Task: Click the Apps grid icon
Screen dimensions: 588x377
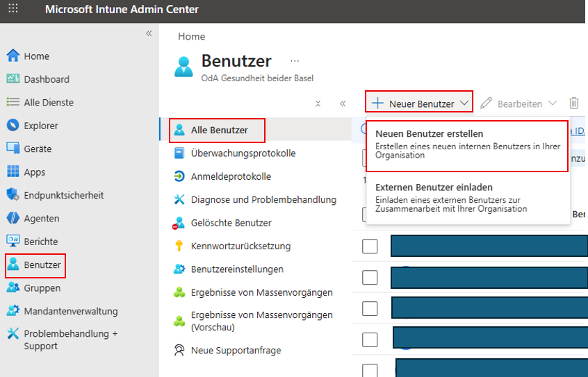Action: tap(13, 171)
